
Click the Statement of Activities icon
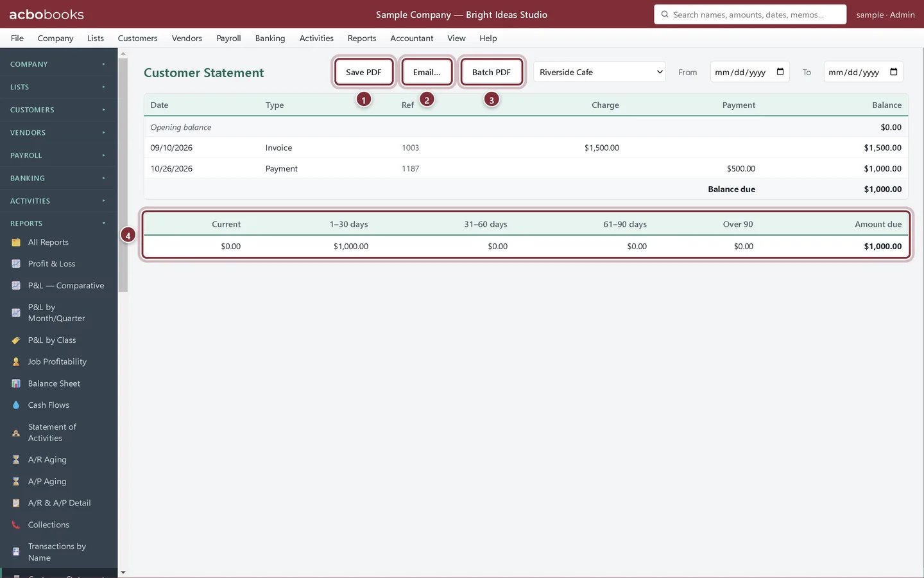tap(16, 433)
